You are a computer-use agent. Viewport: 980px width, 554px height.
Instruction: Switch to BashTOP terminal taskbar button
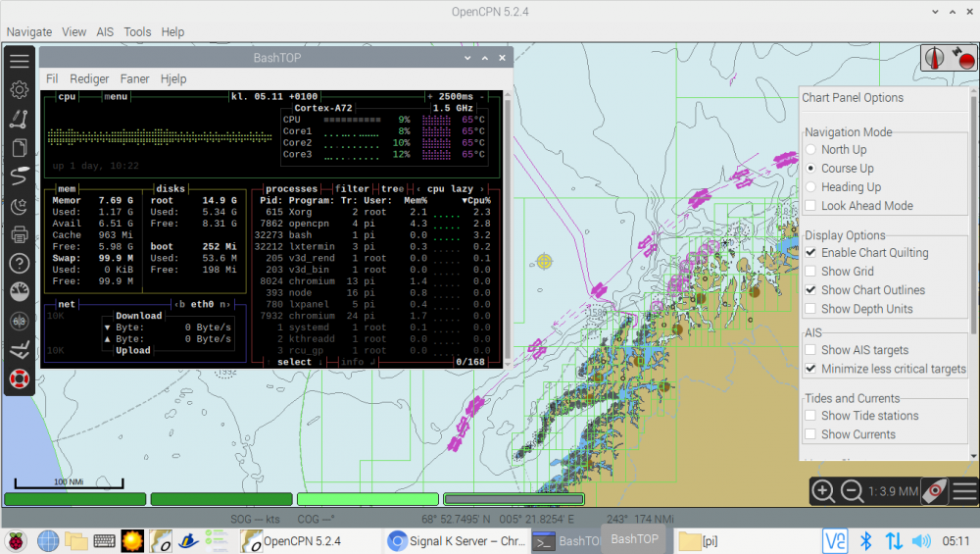click(x=565, y=541)
